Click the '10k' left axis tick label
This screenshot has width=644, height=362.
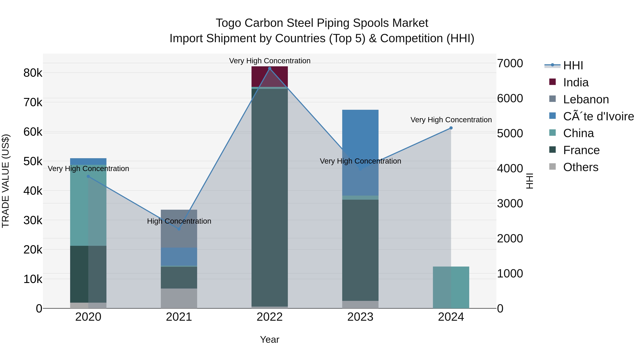[x=33, y=279]
